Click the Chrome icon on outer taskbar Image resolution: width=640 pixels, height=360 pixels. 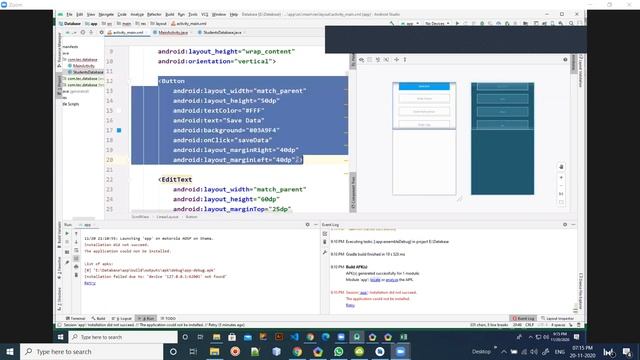click(297, 352)
